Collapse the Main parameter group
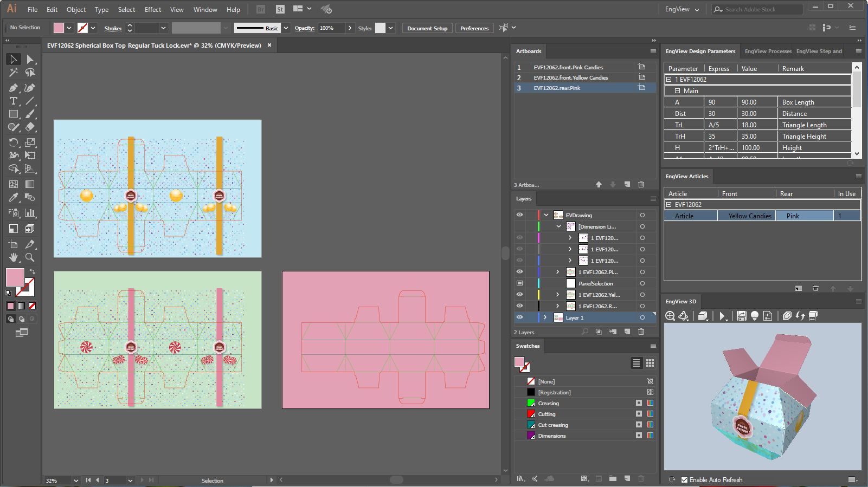The image size is (868, 487). pyautogui.click(x=677, y=91)
